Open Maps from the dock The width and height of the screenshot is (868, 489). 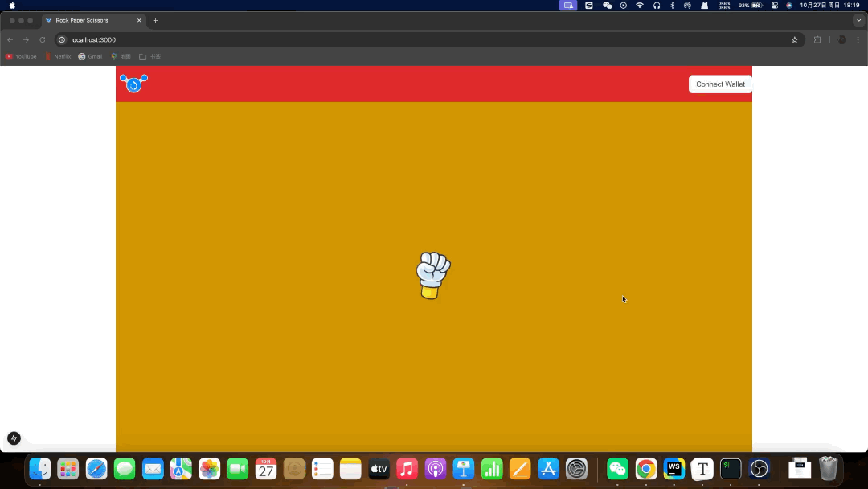181,469
